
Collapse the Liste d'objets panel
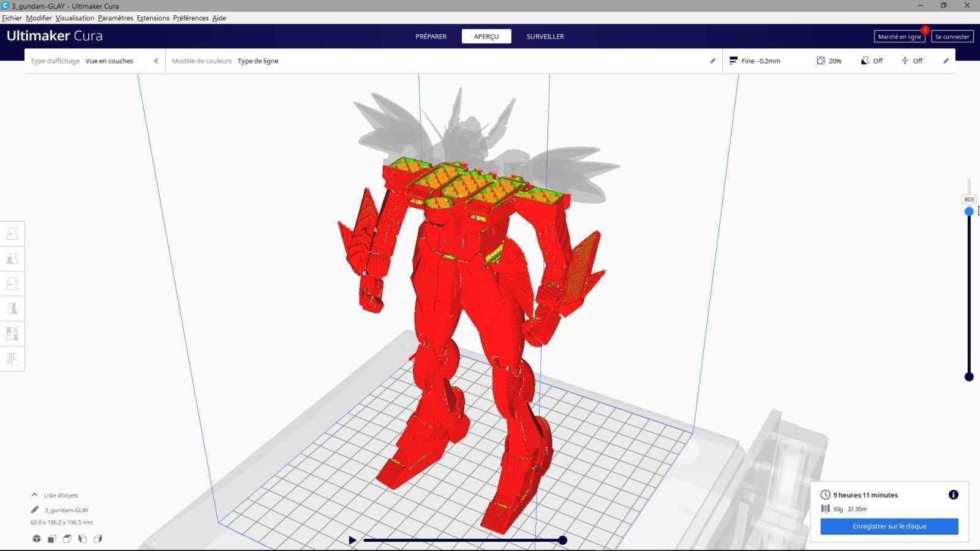(x=34, y=495)
